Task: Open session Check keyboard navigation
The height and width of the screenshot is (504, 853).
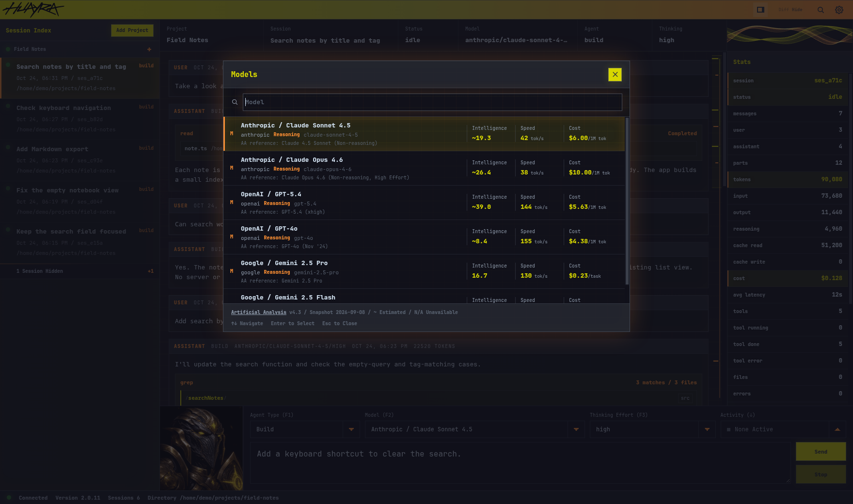Action: coord(80,119)
